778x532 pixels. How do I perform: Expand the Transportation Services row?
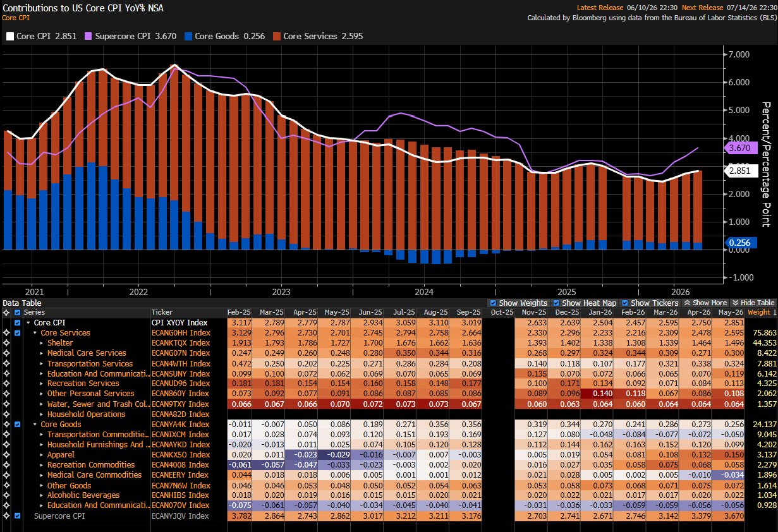click(42, 363)
